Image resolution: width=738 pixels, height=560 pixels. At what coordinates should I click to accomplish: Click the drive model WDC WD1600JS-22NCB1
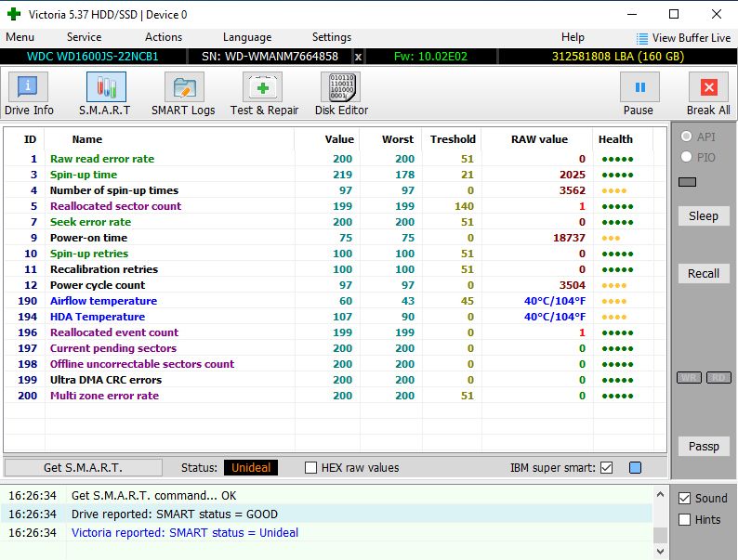93,57
